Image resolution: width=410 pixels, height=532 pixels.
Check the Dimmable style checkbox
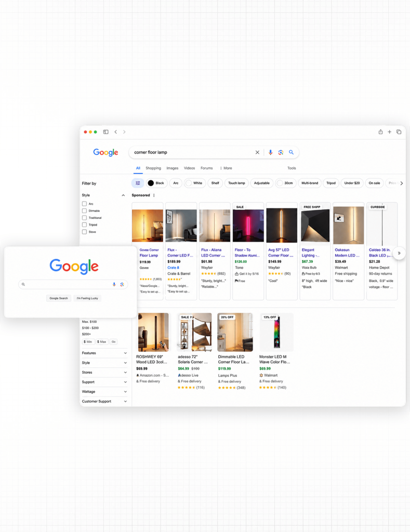pyautogui.click(x=84, y=211)
